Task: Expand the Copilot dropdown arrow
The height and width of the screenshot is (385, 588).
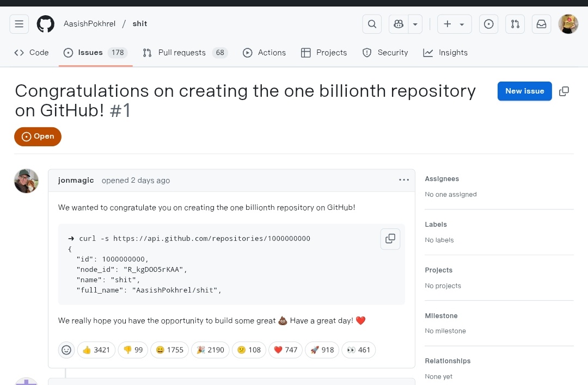Action: click(415, 24)
